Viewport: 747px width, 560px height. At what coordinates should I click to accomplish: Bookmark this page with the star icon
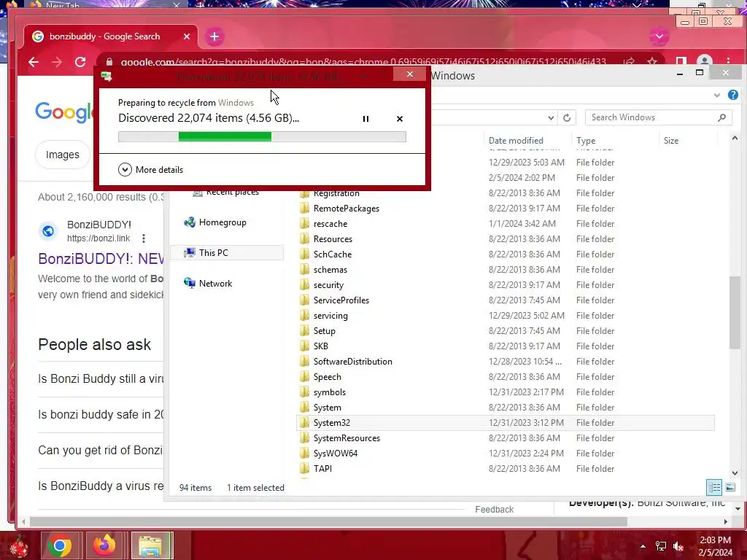pyautogui.click(x=651, y=62)
